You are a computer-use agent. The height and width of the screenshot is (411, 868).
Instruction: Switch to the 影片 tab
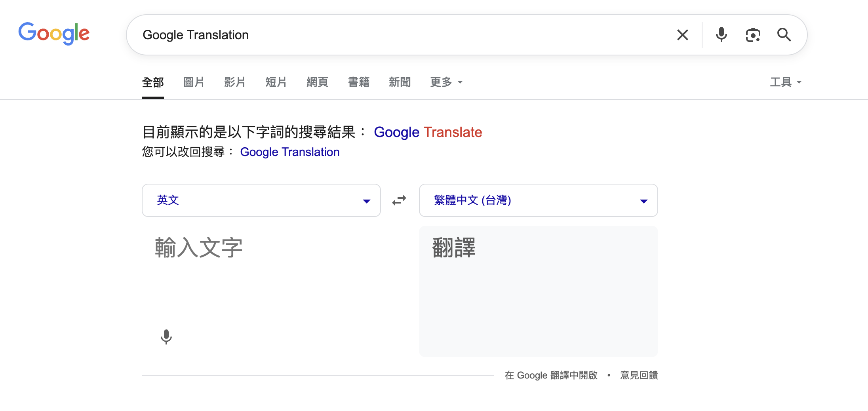click(x=235, y=82)
